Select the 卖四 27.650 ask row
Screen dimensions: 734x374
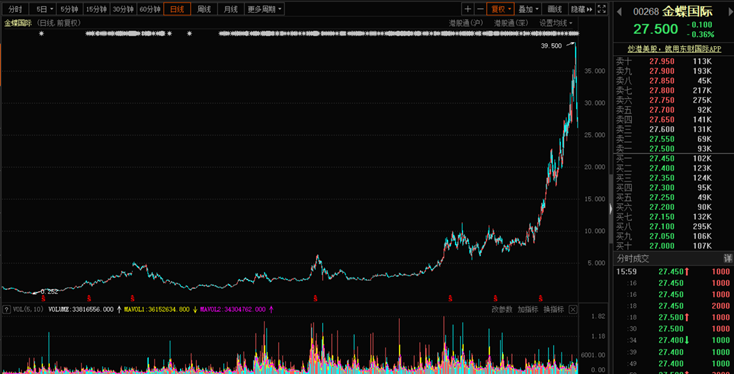coord(674,120)
